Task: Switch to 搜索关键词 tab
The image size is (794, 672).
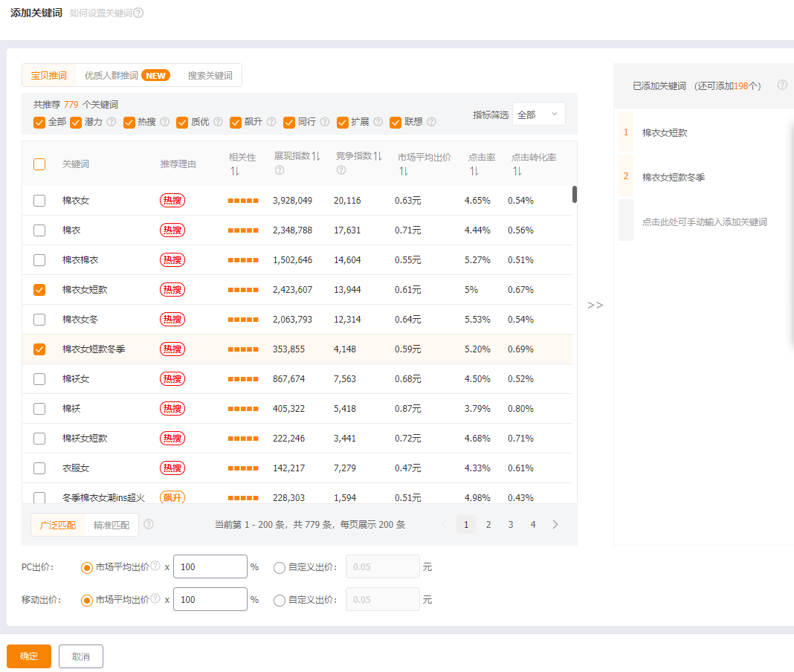Action: click(x=210, y=75)
